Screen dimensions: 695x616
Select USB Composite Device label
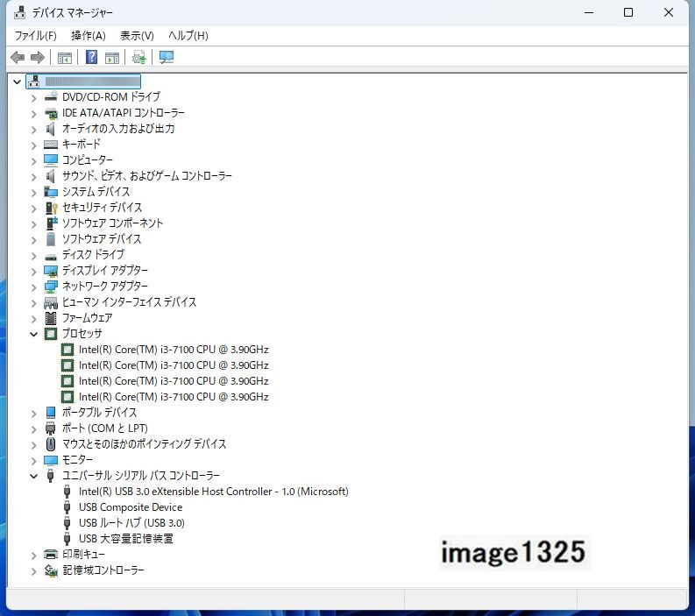[x=131, y=507]
